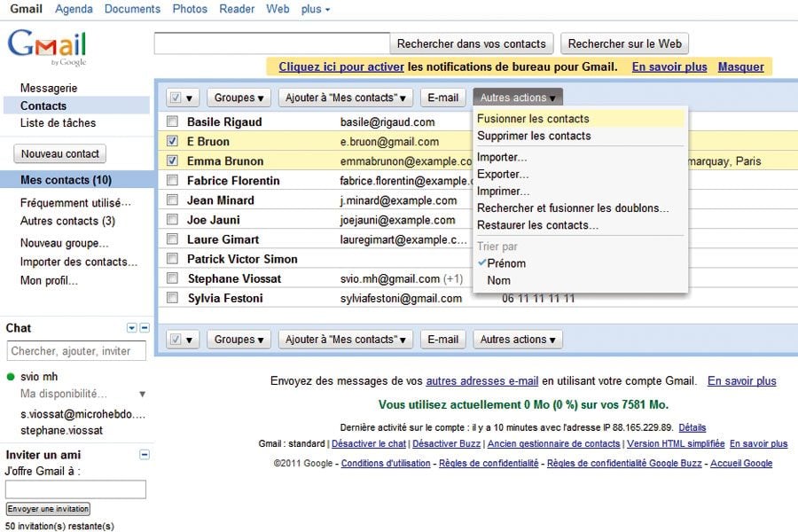Collapse the "Inviter un ami" panel
Viewport: 798px width, 532px height.
coord(145,455)
